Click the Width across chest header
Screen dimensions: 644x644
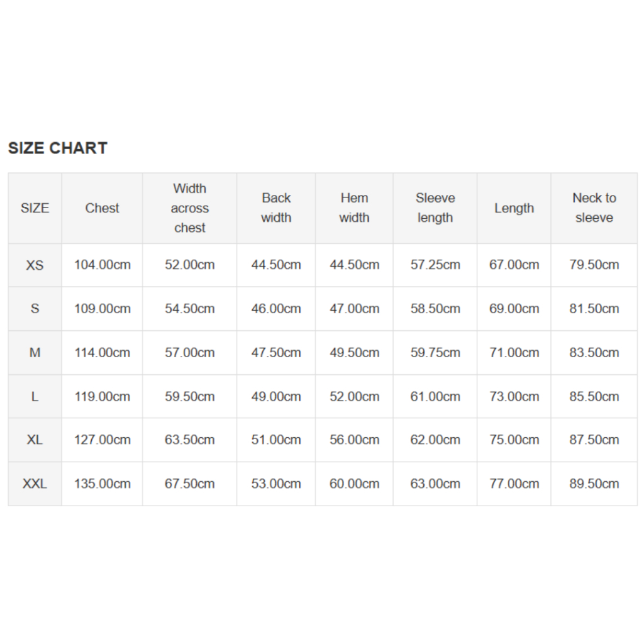pyautogui.click(x=189, y=208)
